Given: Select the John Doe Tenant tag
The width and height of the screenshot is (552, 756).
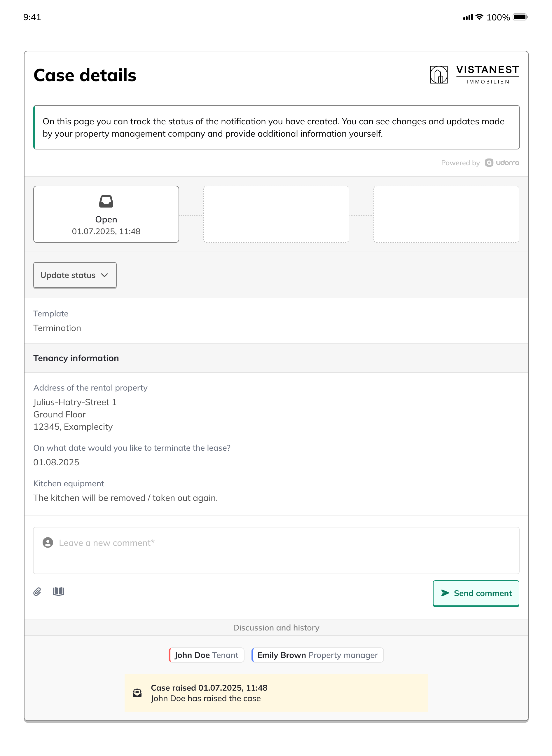Looking at the screenshot, I should (207, 655).
